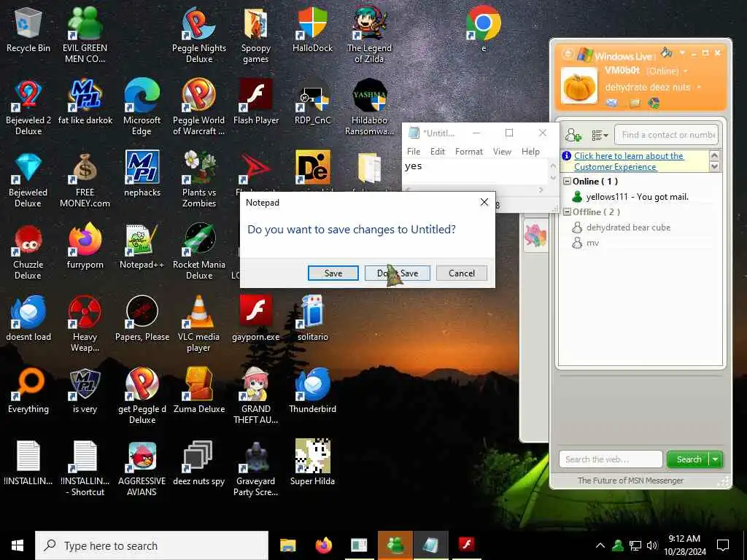The width and height of the screenshot is (747, 560).
Task: Open the Edit menu in Notepad
Action: 438,152
